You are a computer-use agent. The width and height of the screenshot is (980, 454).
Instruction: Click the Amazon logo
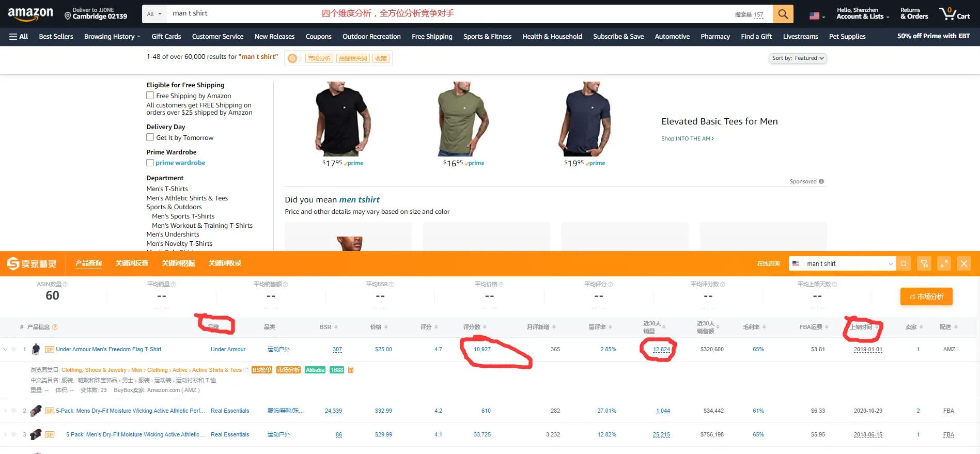(30, 14)
